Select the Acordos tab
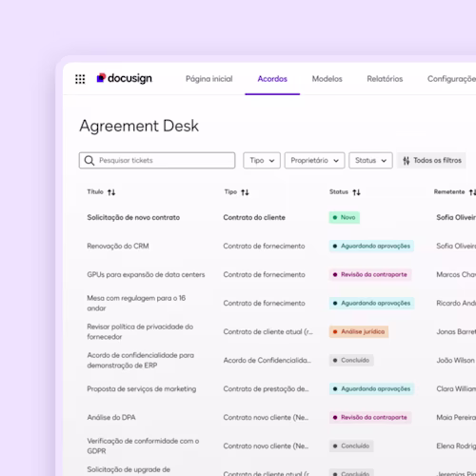This screenshot has width=476, height=476. [272, 79]
